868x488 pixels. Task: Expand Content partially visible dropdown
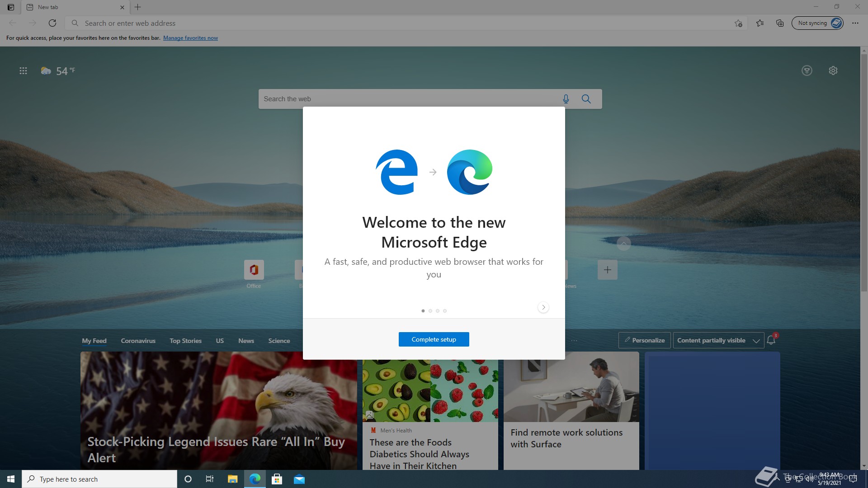(x=718, y=340)
